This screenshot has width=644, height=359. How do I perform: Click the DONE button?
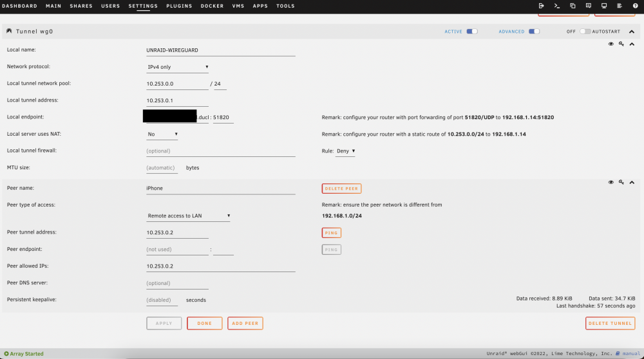point(205,324)
